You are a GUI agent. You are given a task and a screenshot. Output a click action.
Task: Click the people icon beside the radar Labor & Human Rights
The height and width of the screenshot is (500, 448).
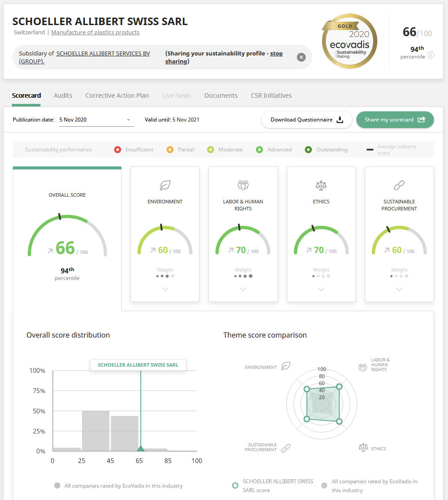tap(363, 368)
